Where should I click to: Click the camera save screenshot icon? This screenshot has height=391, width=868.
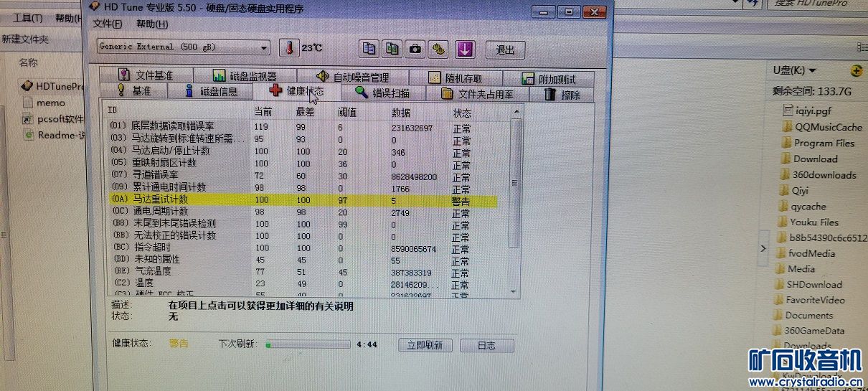[415, 49]
